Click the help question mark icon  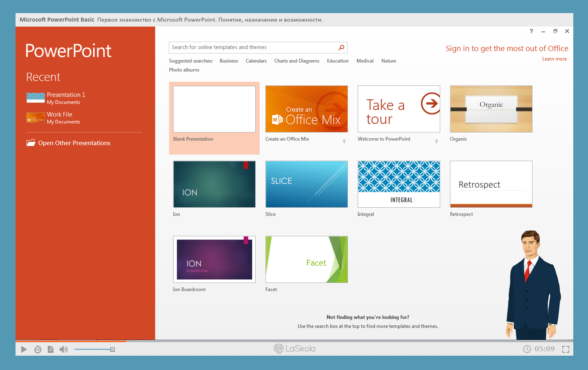(x=531, y=31)
